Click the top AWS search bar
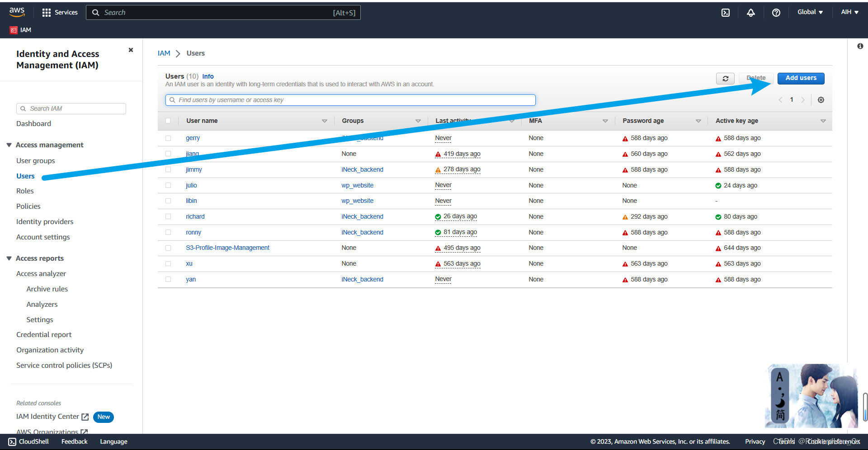The width and height of the screenshot is (868, 450). coord(223,13)
